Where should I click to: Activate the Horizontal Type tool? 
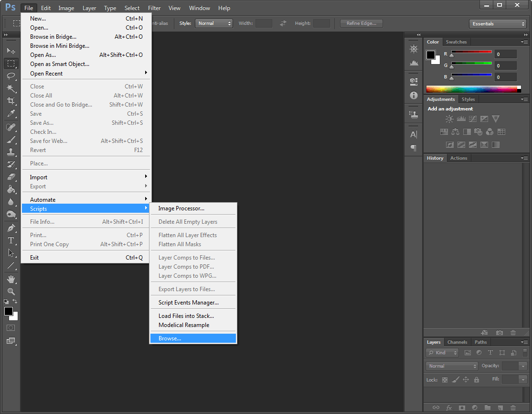coord(11,240)
